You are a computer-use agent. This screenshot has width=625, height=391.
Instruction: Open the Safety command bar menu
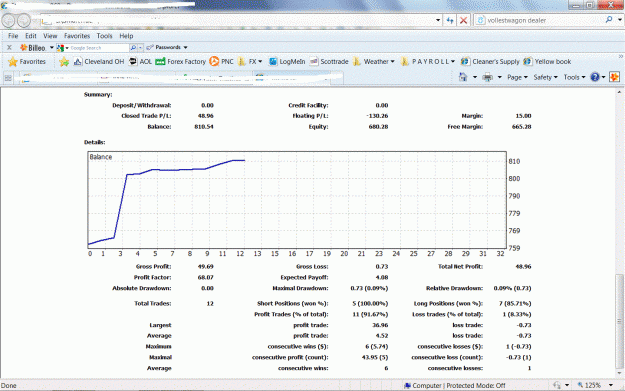pyautogui.click(x=546, y=77)
